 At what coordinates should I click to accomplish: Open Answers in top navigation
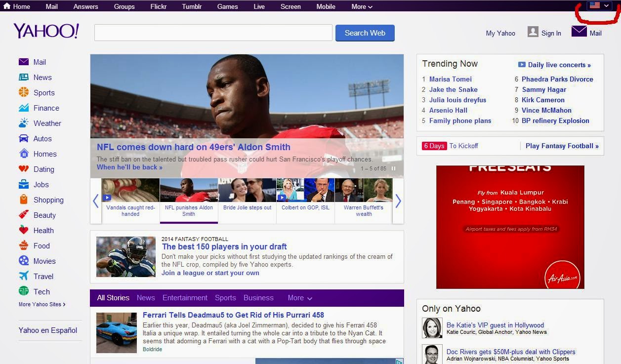point(85,6)
